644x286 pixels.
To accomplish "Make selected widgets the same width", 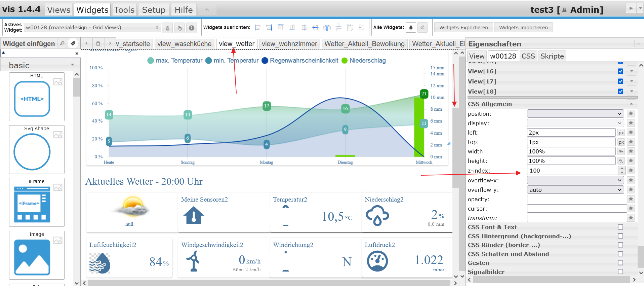I will coord(350,28).
